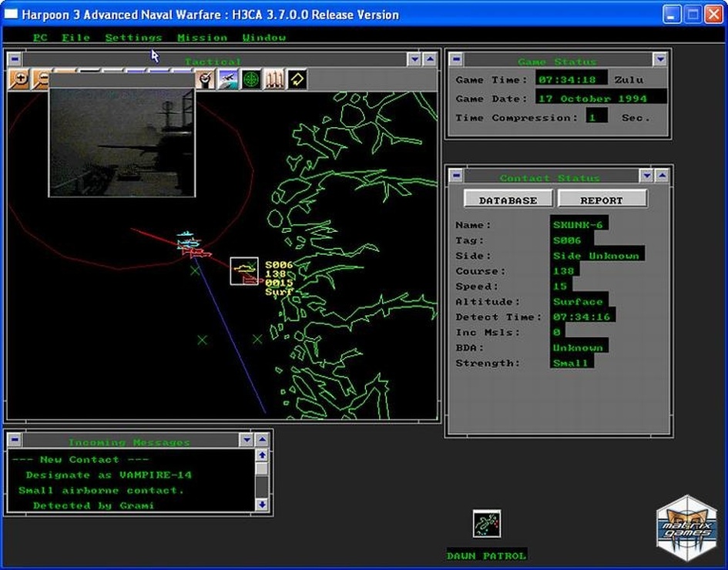The image size is (728, 570).
Task: Click the stopwatch icon in Tactical toolbar
Action: coord(205,79)
